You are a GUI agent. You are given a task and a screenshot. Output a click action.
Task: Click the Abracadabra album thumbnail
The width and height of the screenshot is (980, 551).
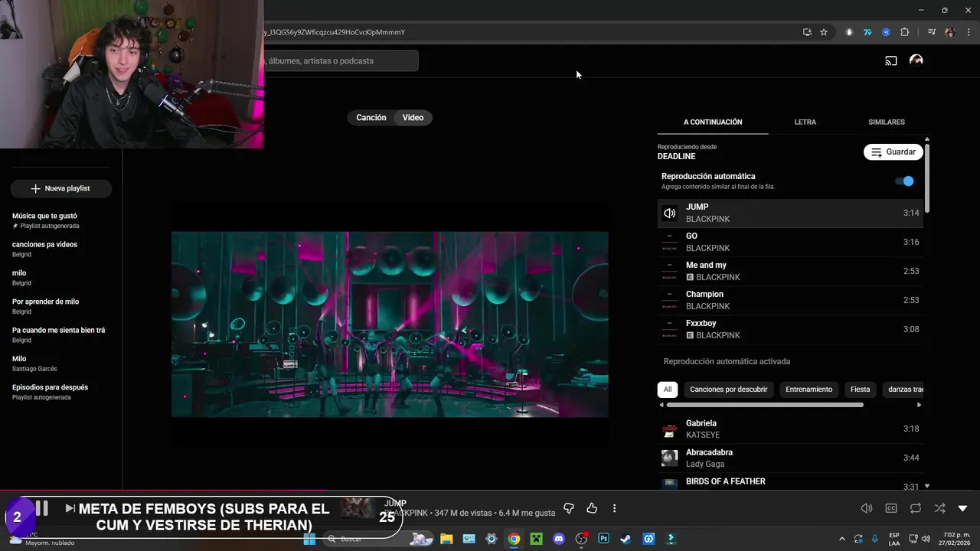(670, 458)
